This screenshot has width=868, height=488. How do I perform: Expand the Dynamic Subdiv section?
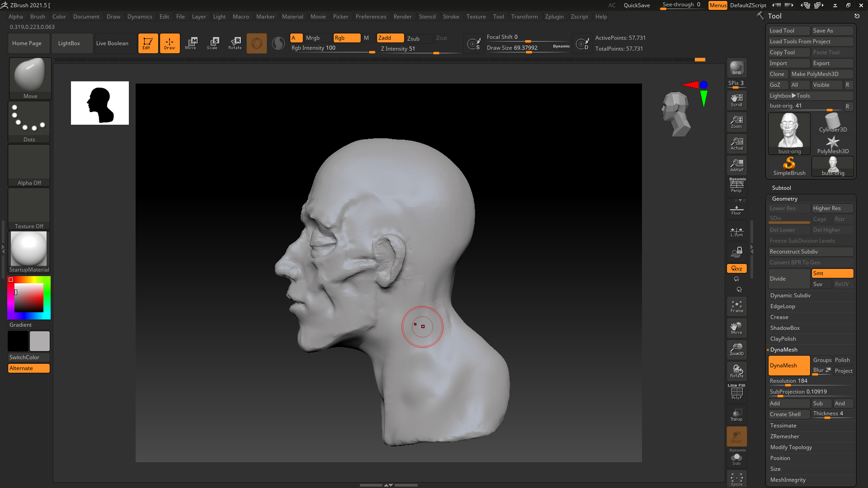790,296
